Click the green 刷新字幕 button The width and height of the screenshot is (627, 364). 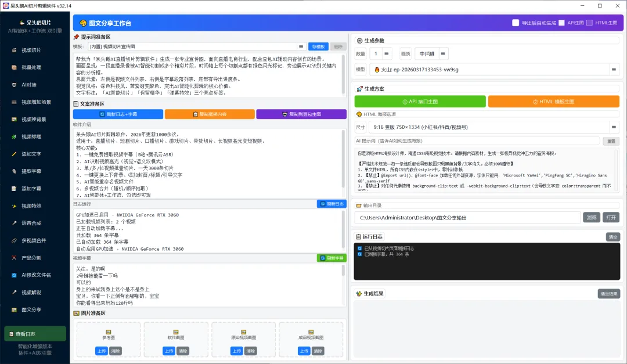(332, 258)
